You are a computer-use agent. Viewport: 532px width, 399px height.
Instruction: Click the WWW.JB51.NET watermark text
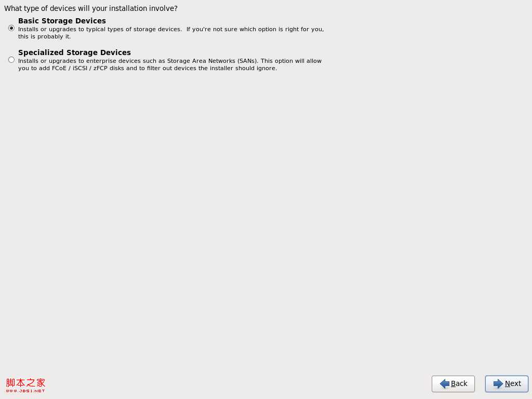[25, 391]
